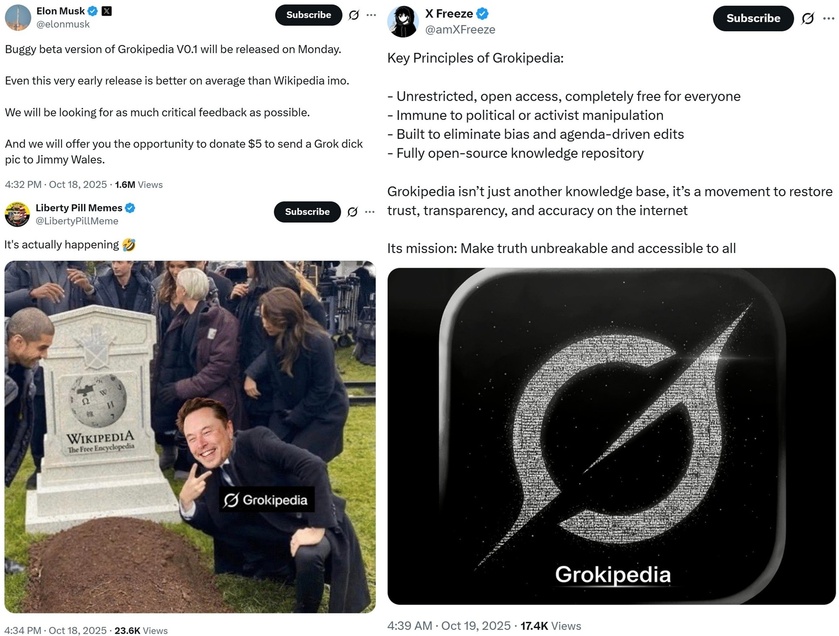Open Grok icon on X Freeze post
The width and height of the screenshot is (839, 636).
point(807,18)
